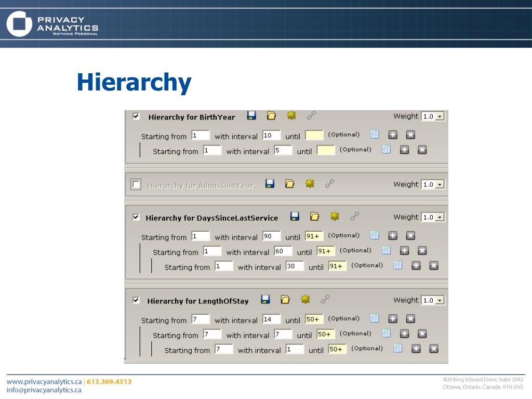Click gear icon in BirthYear hierarchy header

point(291,116)
